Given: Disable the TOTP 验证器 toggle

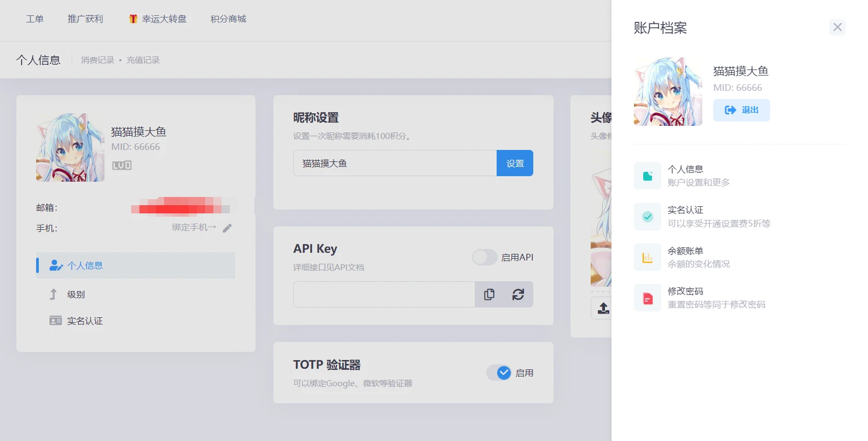Looking at the screenshot, I should 499,373.
